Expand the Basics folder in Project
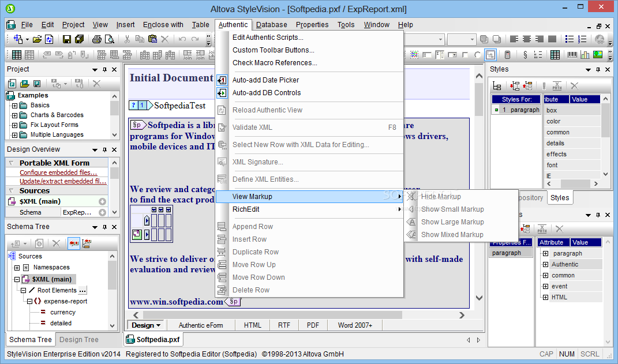 pyautogui.click(x=14, y=106)
